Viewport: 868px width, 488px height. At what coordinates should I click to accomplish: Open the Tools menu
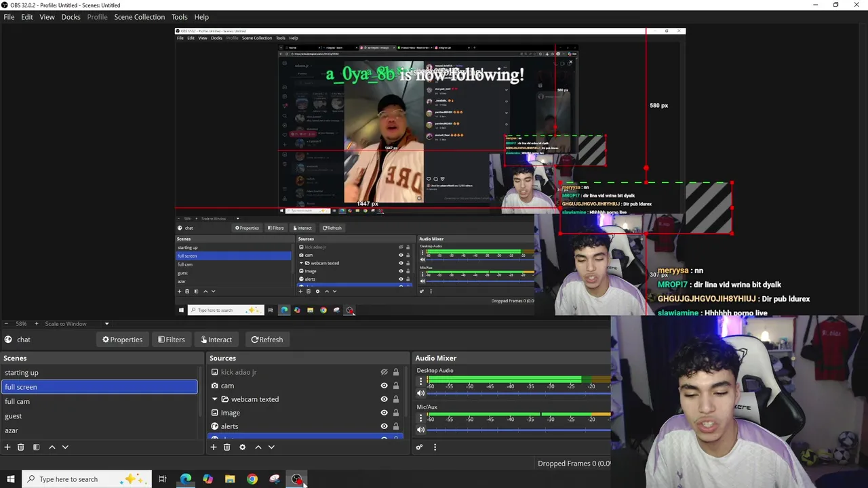[x=180, y=17]
